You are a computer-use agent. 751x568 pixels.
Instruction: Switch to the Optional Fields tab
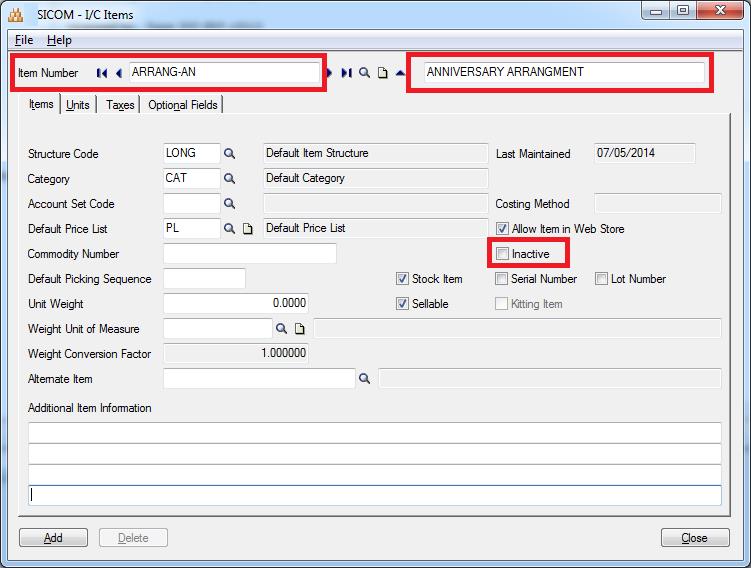[182, 104]
